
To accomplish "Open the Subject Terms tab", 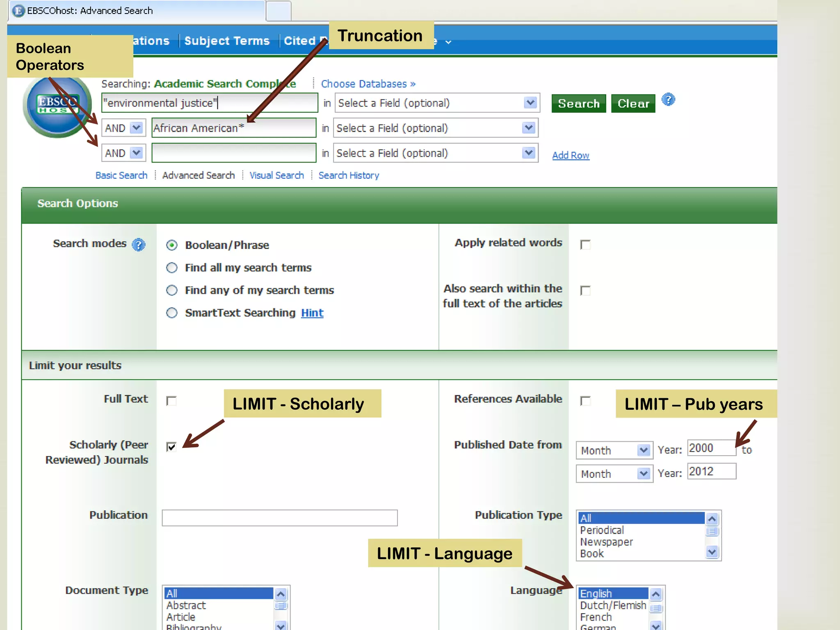I will (227, 41).
